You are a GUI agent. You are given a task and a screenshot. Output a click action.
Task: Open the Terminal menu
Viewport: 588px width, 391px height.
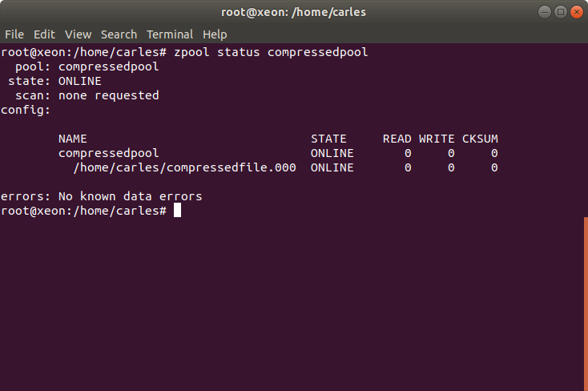(170, 34)
